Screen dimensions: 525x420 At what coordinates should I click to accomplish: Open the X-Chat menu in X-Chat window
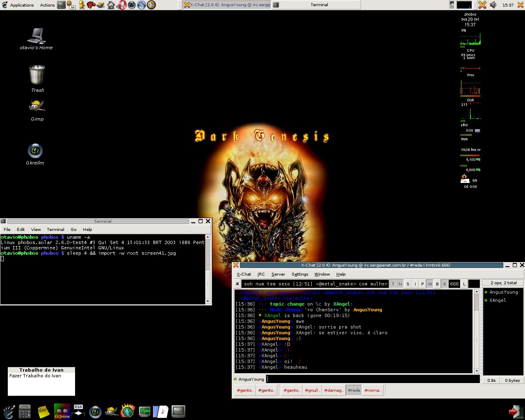pos(244,274)
